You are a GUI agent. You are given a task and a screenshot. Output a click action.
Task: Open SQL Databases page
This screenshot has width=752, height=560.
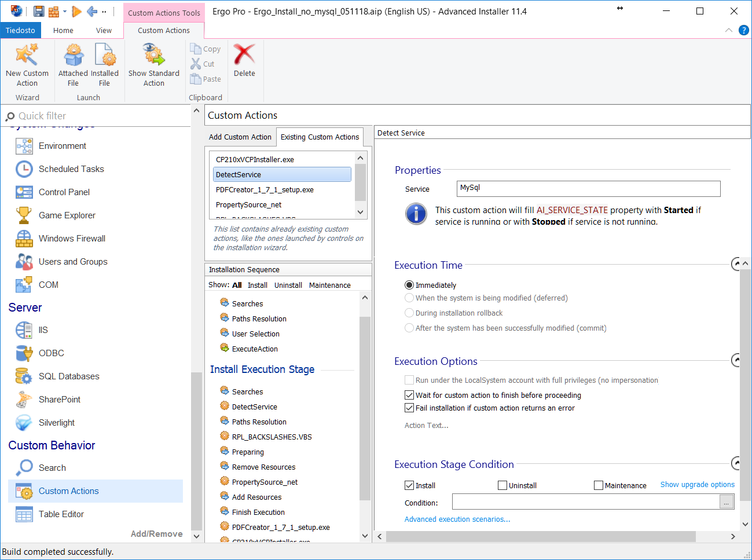pyautogui.click(x=69, y=376)
